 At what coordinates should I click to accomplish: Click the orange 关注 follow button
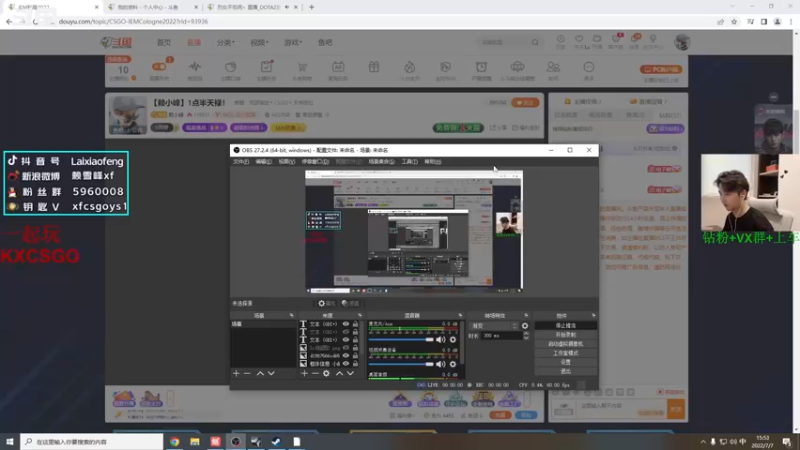[525, 103]
